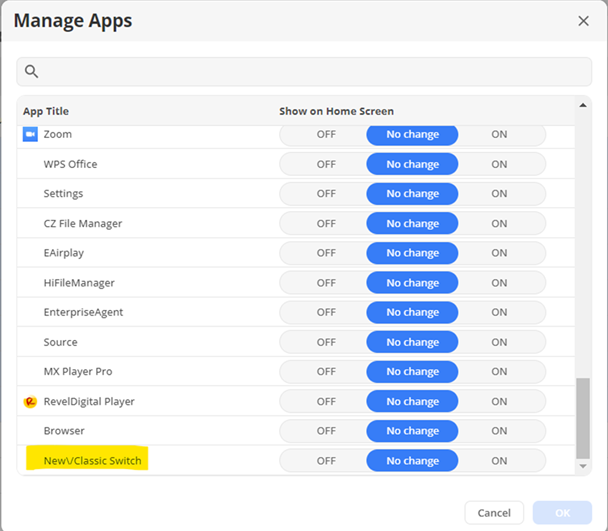Set HiFileManager to OFF
608x531 pixels.
point(326,283)
